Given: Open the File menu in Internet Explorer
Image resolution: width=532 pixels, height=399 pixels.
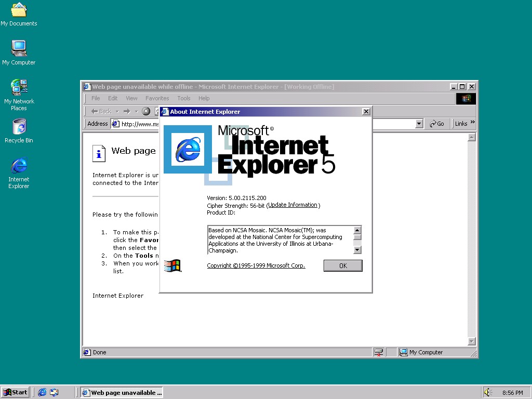Looking at the screenshot, I should [96, 98].
